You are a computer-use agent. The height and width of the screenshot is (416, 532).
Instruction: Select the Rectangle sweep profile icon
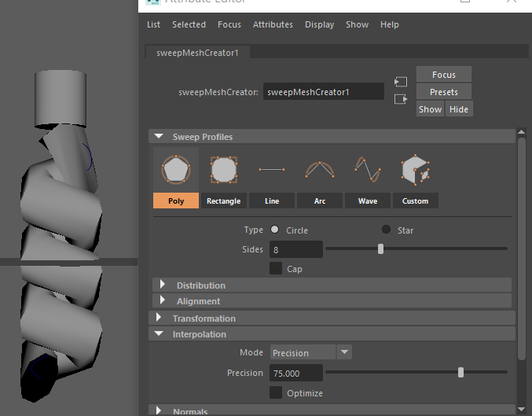[x=224, y=169]
